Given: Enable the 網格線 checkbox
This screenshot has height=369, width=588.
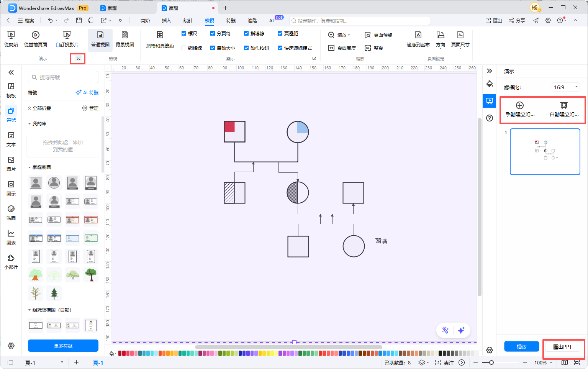Looking at the screenshot, I should pos(184,48).
